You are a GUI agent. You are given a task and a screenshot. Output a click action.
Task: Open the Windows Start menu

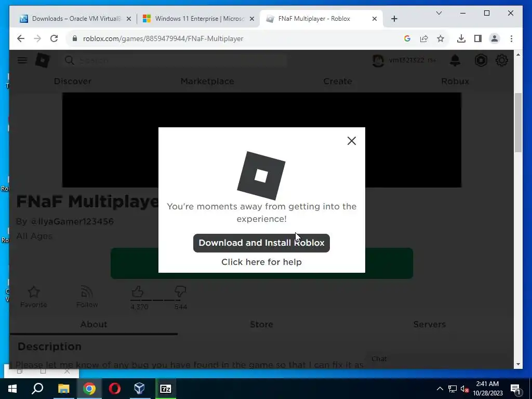(x=12, y=389)
